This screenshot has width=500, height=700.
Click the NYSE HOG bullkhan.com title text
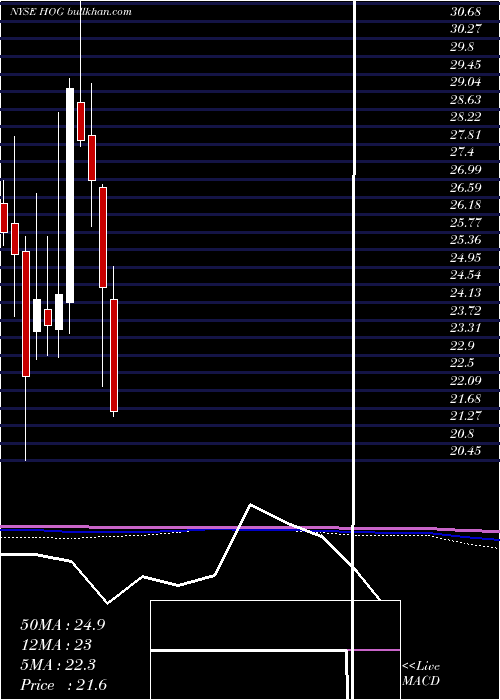[71, 12]
